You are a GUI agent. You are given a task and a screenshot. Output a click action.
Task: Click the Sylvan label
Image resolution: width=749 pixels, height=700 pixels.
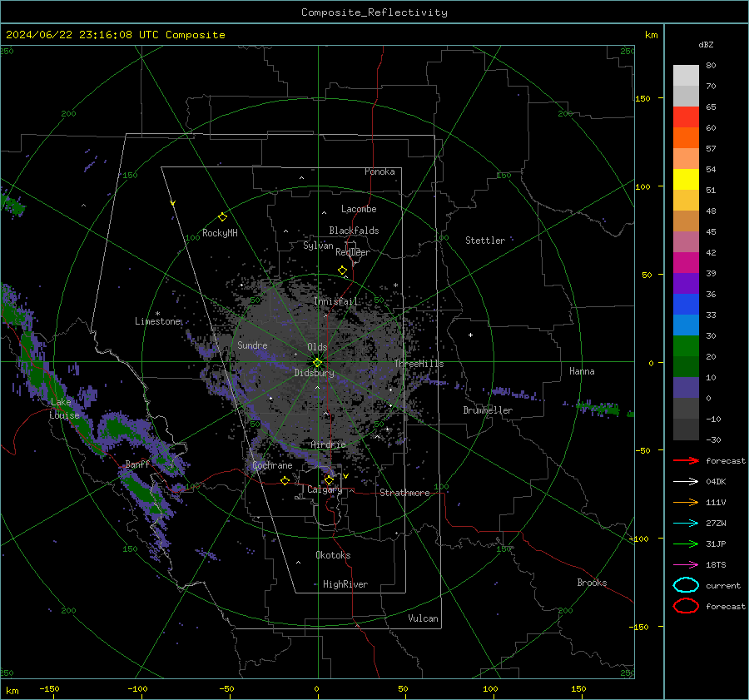click(318, 246)
